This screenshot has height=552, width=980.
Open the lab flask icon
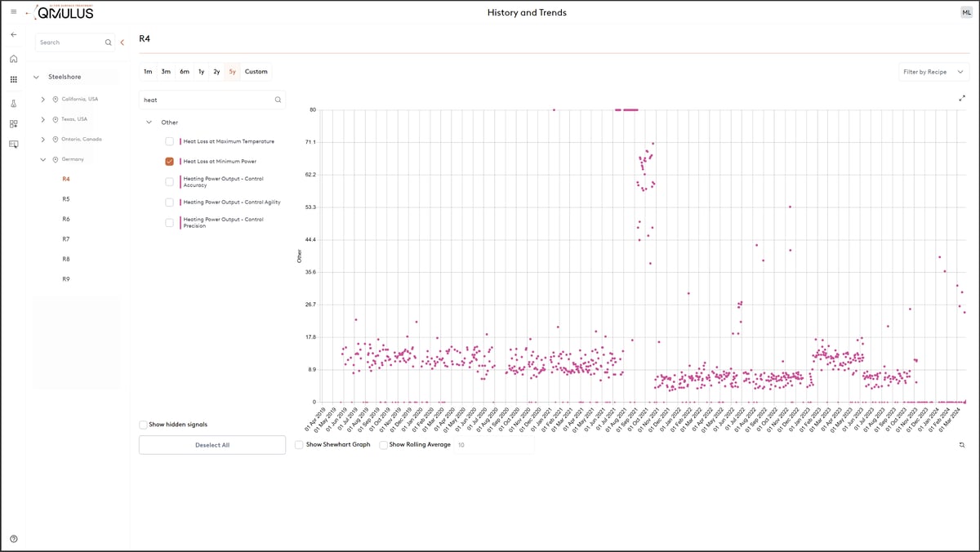pos(13,104)
